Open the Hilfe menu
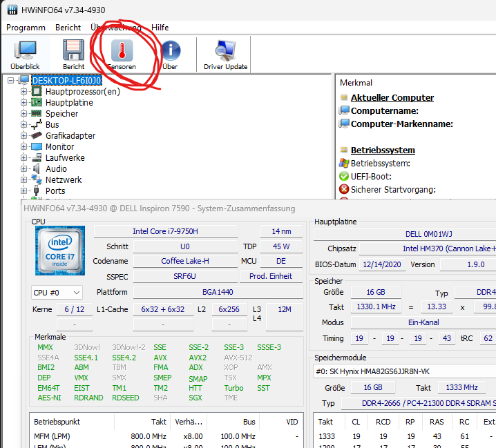 (160, 28)
